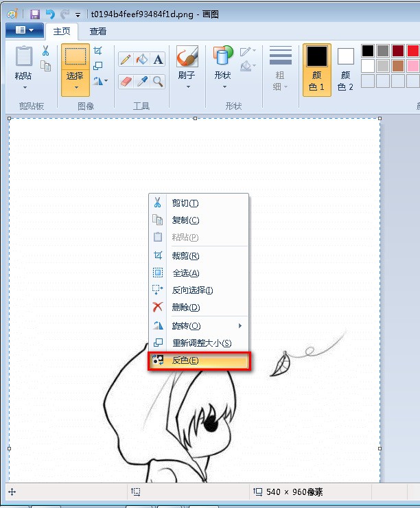
Task: Click the Undo arrow icon
Action: tap(50, 14)
